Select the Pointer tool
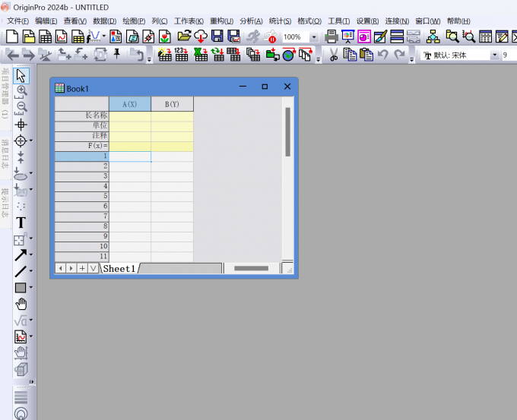 (x=21, y=76)
